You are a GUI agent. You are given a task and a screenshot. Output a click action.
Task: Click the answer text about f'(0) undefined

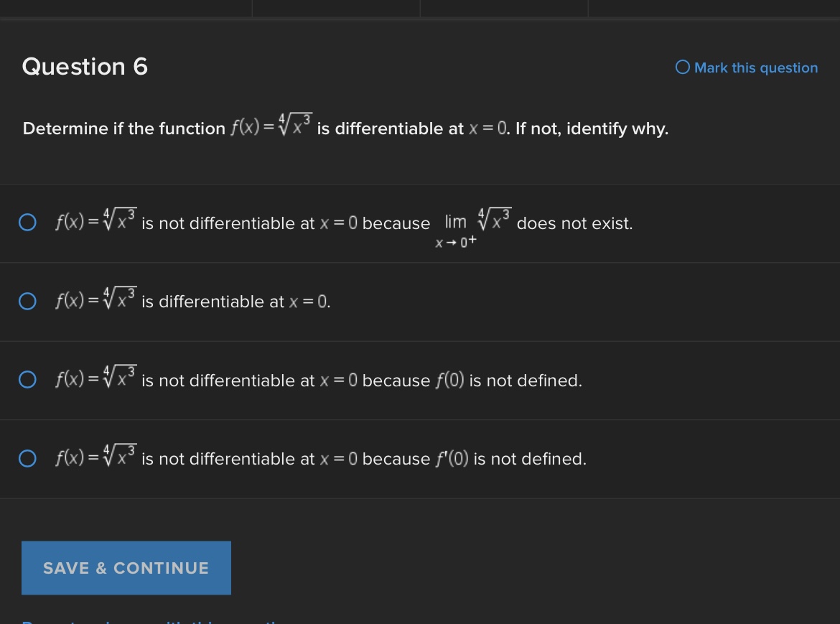(x=319, y=458)
